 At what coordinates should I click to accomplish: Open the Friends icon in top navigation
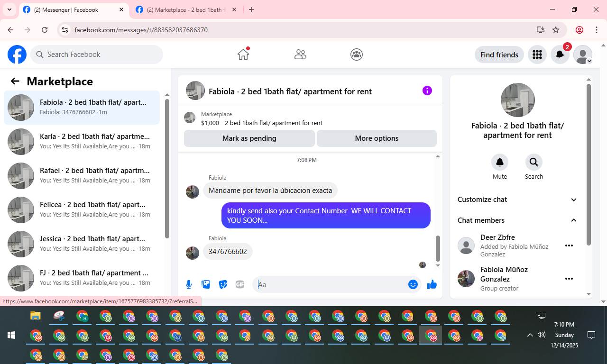(x=300, y=55)
